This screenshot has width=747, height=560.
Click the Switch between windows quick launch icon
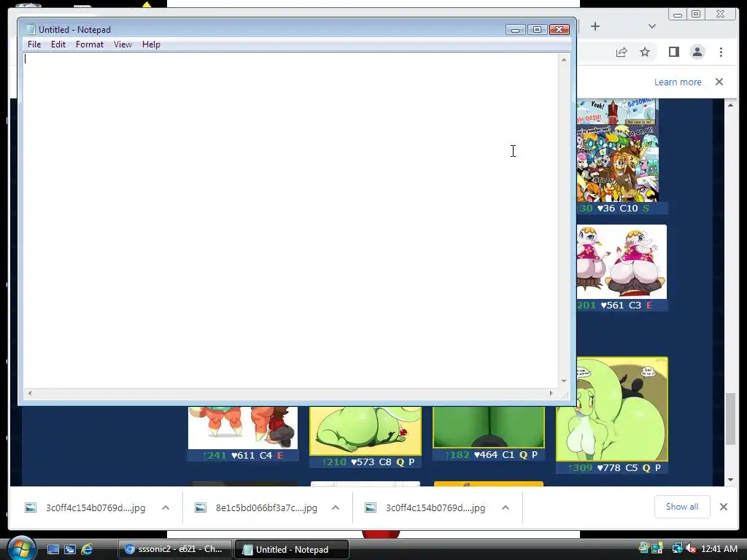point(69,549)
